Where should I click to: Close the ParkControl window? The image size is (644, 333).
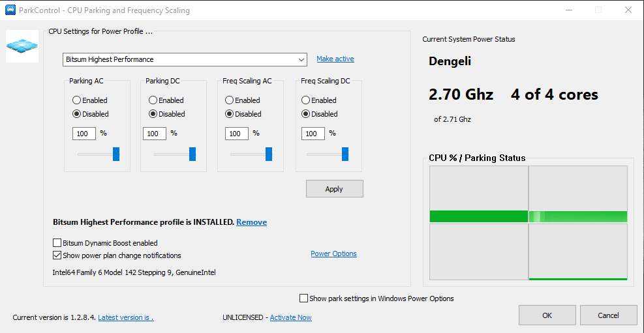(628, 10)
